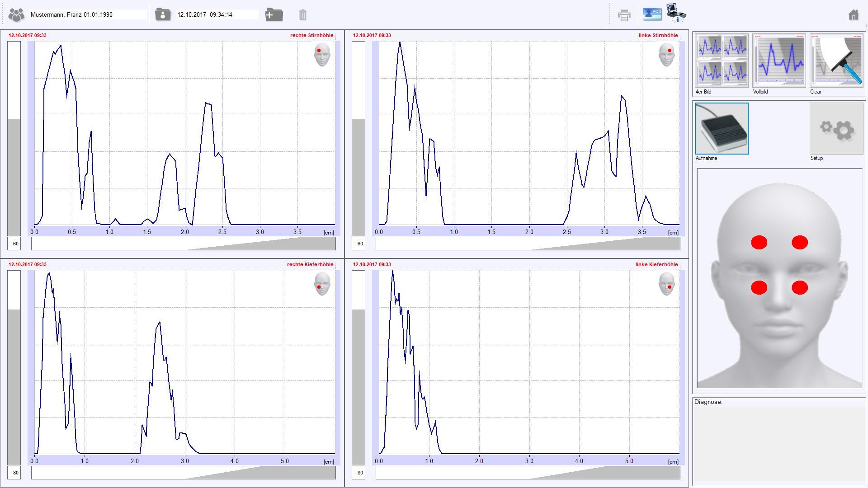This screenshot has width=868, height=488.
Task: Add a new examination folder
Action: point(274,14)
